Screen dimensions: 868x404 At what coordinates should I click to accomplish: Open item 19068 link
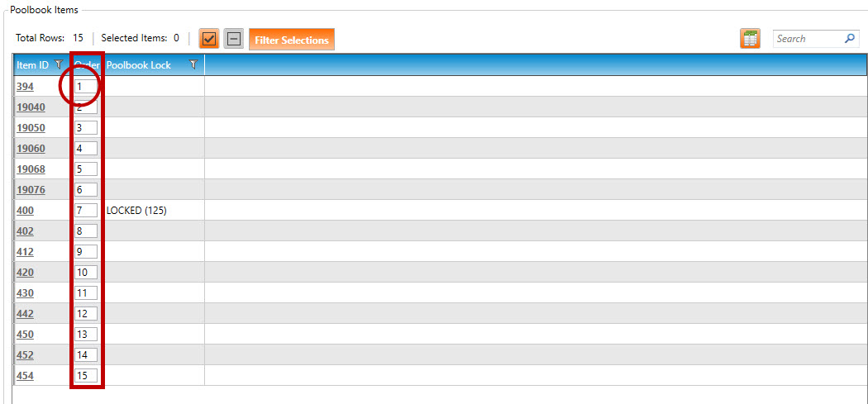click(31, 169)
